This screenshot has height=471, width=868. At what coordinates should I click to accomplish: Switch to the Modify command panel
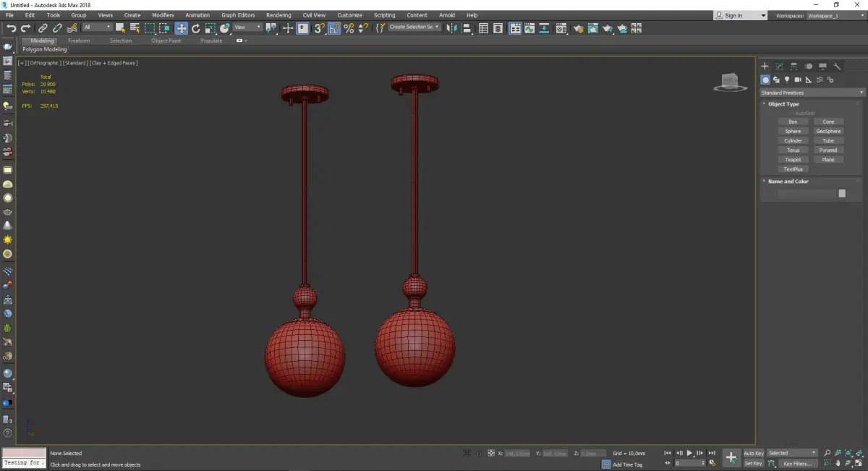tap(779, 67)
